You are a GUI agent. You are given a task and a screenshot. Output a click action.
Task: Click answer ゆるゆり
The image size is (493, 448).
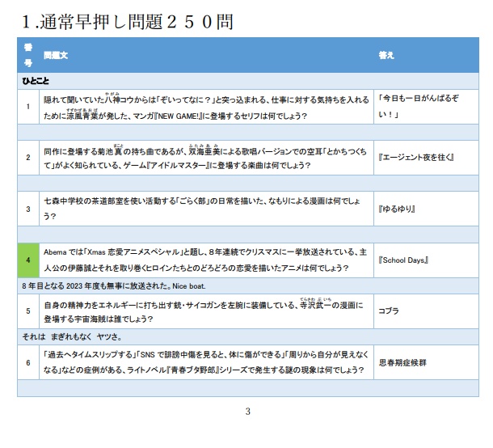pyautogui.click(x=397, y=209)
